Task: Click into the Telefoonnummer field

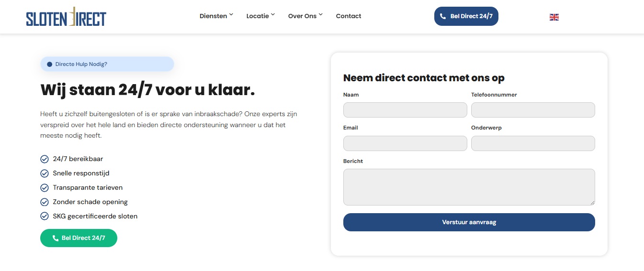Action: pos(533,110)
